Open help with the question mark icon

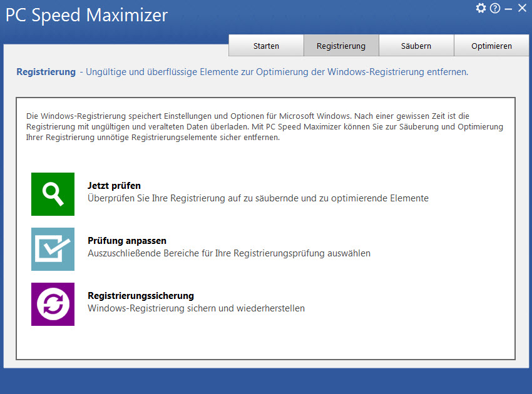(x=495, y=8)
